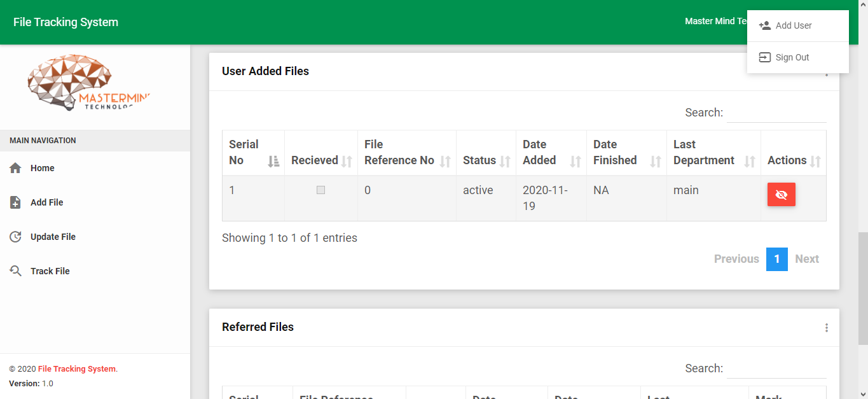Click the Mastermind Technologies brain logo
The image size is (868, 399).
pyautogui.click(x=88, y=81)
